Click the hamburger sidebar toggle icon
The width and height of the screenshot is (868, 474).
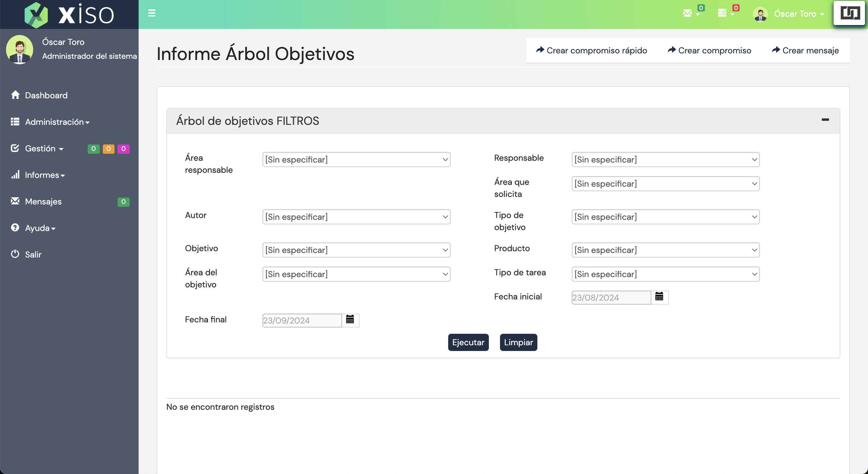point(152,13)
